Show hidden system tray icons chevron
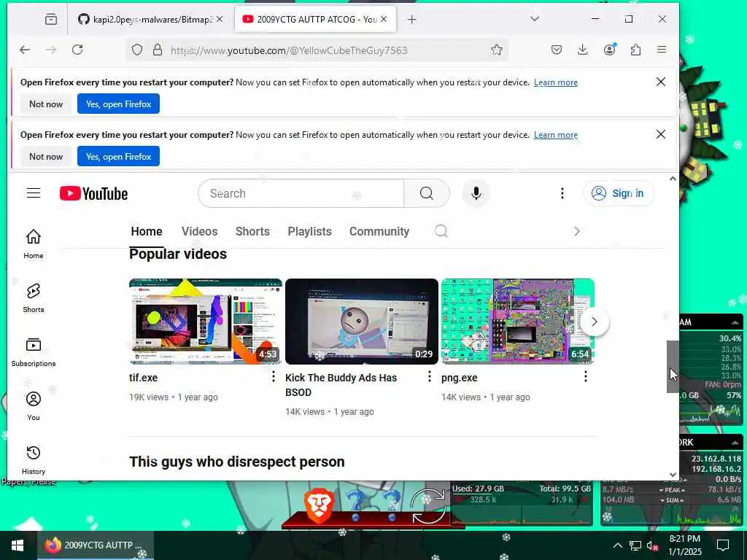Screen dimensions: 747x560 pos(617,545)
